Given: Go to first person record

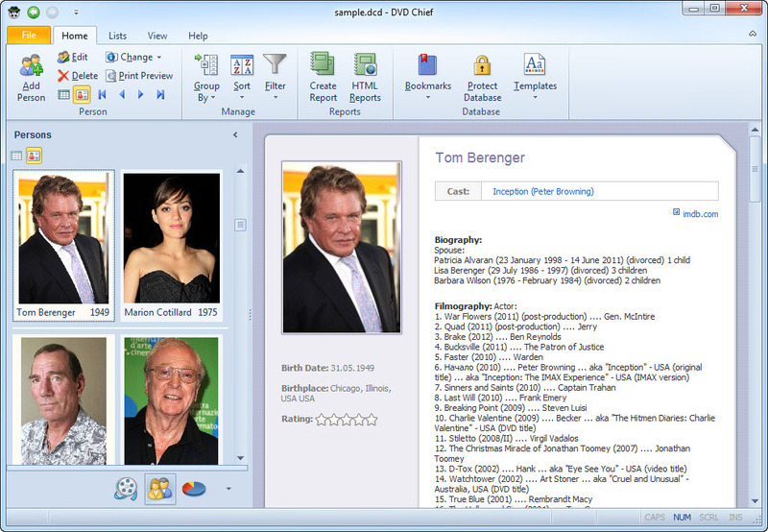Looking at the screenshot, I should 103,94.
